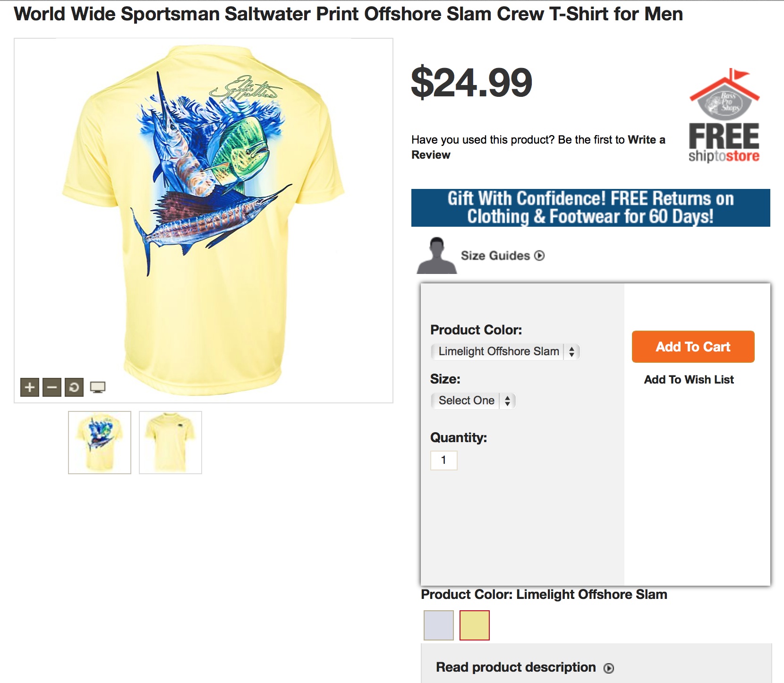Click the arrow icon beside Read product description
784x683 pixels.
point(609,668)
